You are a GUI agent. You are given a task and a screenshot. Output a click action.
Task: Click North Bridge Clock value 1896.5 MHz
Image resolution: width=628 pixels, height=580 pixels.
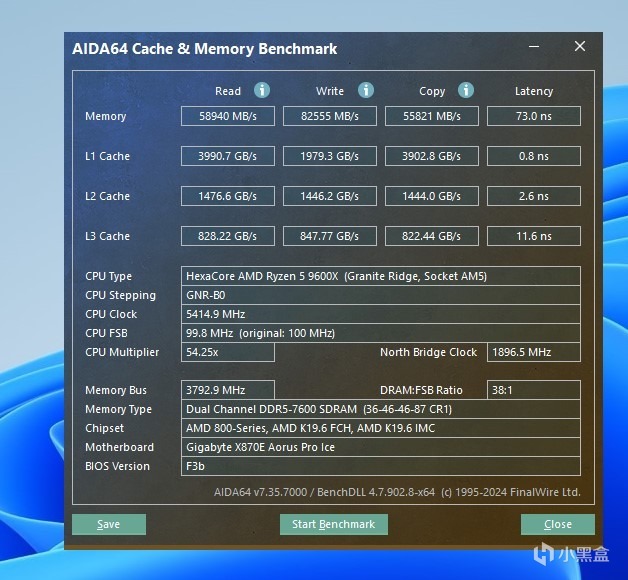(534, 352)
